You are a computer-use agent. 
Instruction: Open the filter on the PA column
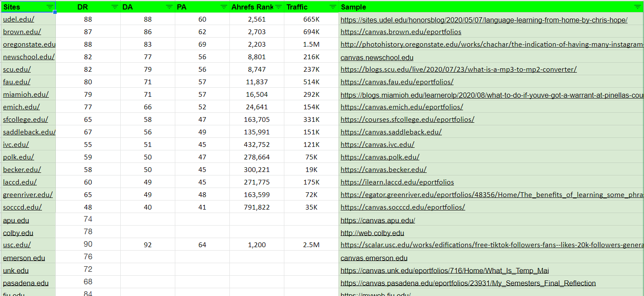(224, 7)
